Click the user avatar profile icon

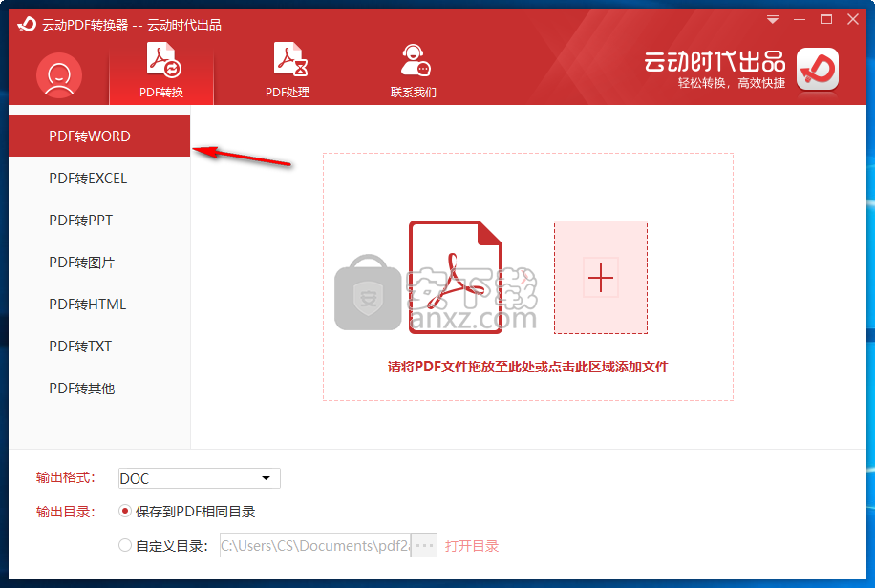(59, 74)
